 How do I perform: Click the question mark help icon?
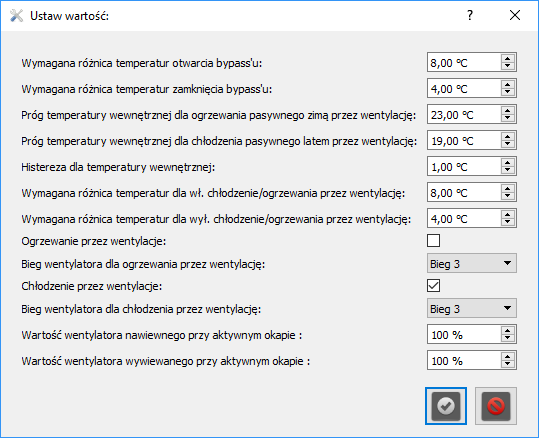click(x=470, y=15)
